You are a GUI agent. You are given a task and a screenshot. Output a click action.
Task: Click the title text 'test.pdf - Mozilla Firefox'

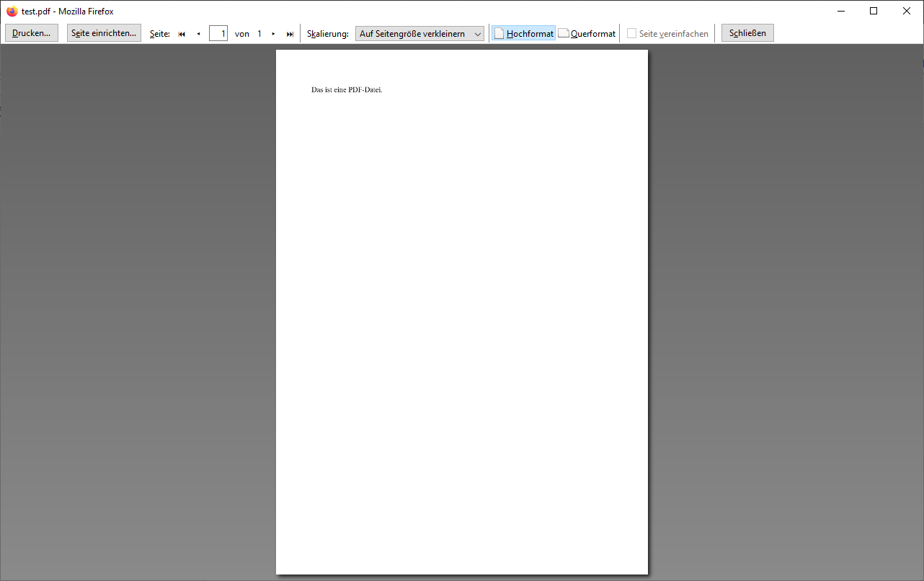68,11
